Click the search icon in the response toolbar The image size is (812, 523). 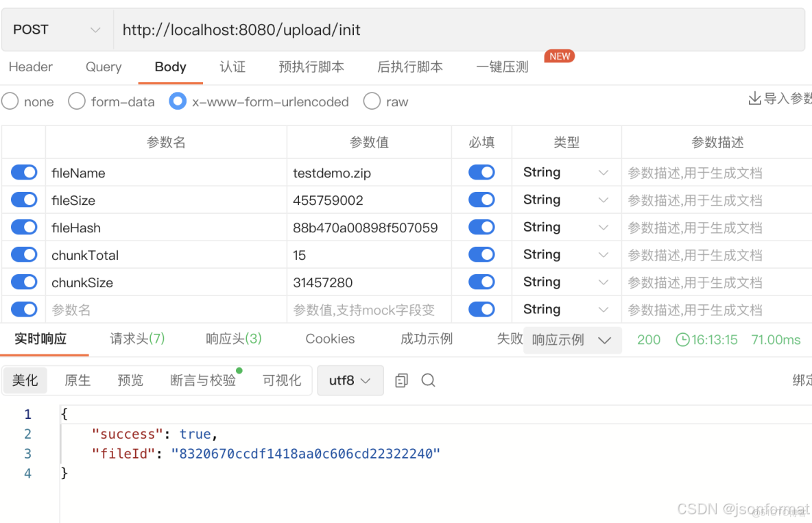coord(429,380)
